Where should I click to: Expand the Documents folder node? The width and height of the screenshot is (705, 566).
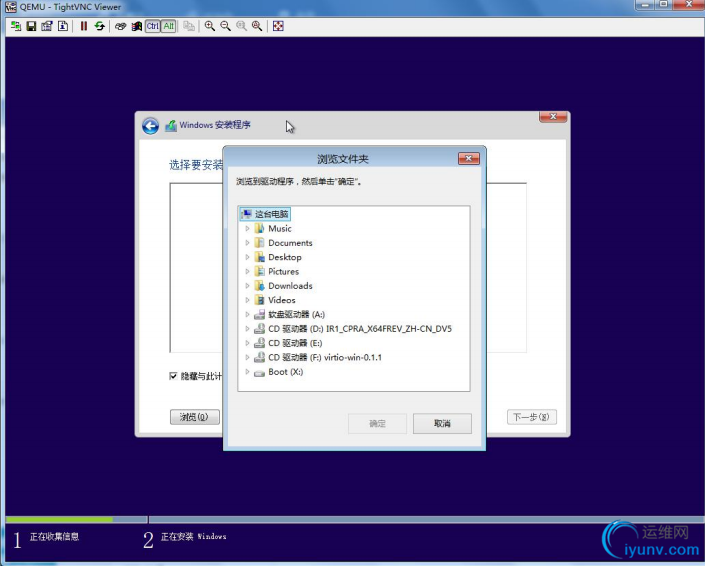[247, 243]
